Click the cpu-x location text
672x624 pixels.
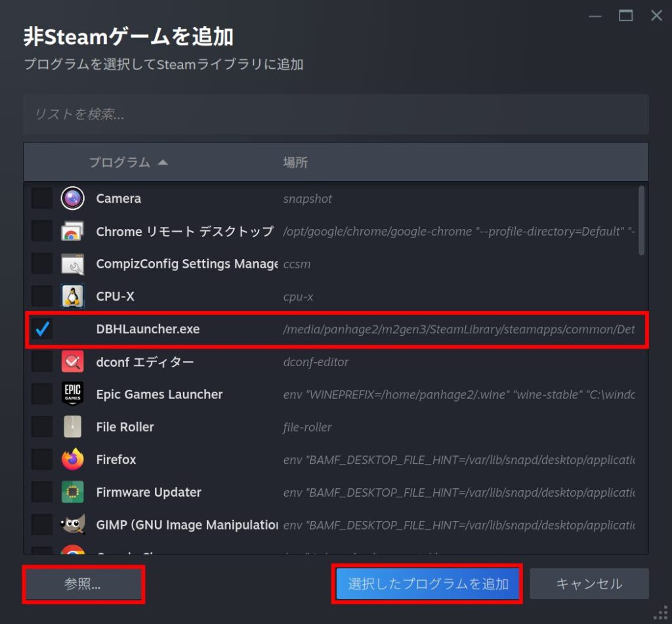(298, 297)
